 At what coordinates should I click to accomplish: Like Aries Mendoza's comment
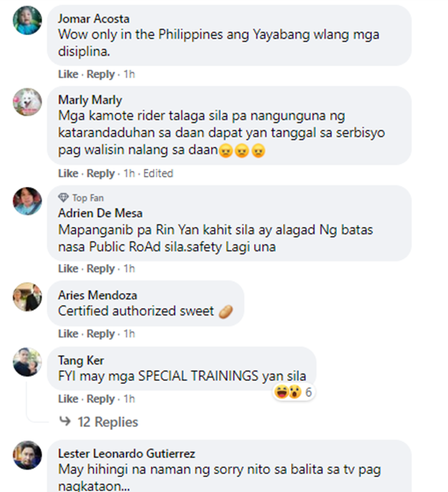(x=68, y=334)
